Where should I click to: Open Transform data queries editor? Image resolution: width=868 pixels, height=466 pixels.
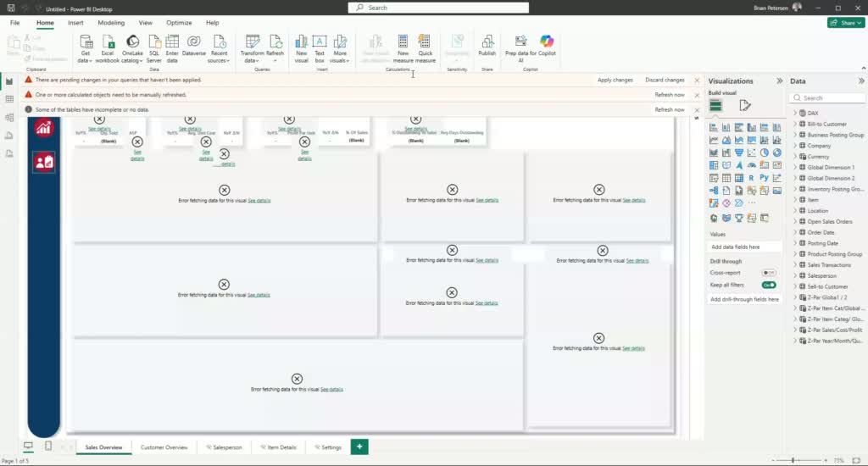click(x=252, y=48)
